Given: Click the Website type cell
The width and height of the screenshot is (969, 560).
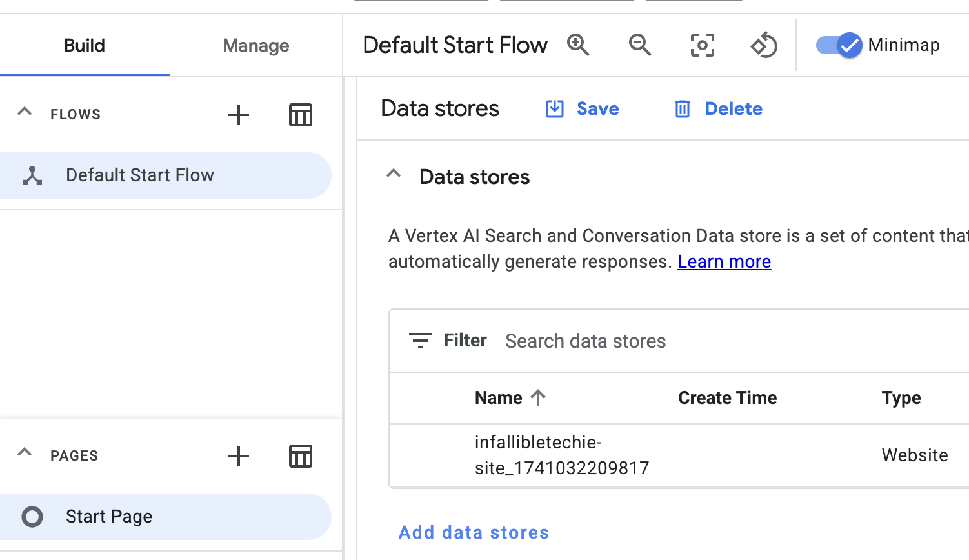Looking at the screenshot, I should pos(915,455).
